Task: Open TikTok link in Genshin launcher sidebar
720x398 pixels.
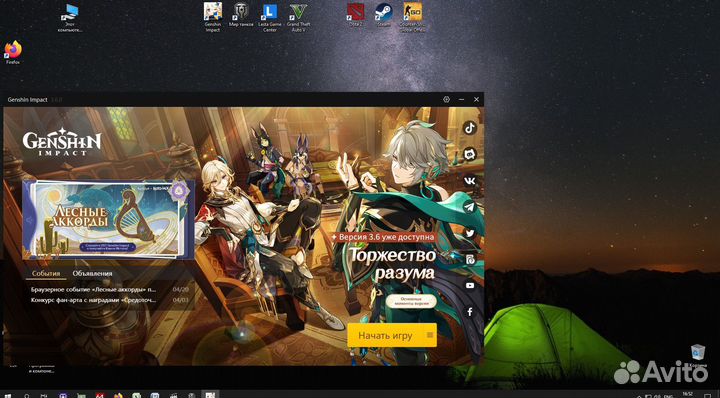Action: [469, 128]
